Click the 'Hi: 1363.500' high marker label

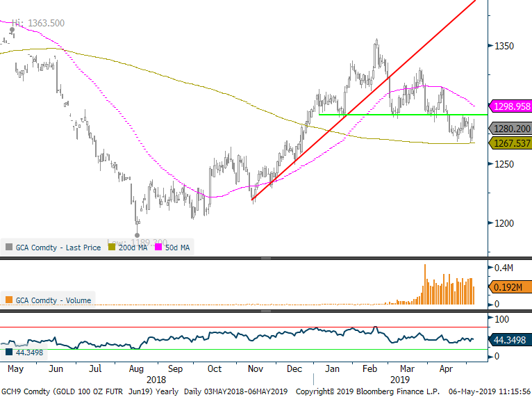[38, 23]
